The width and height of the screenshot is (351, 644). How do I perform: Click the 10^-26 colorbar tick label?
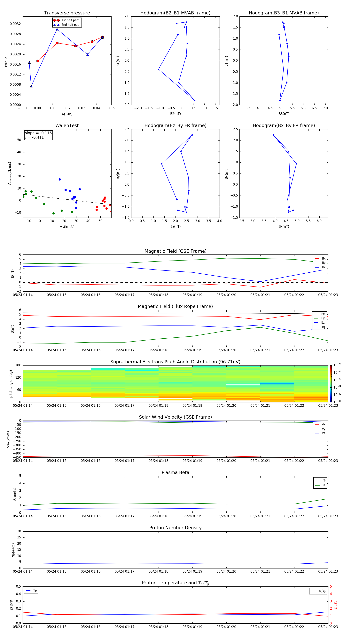tap(337, 365)
